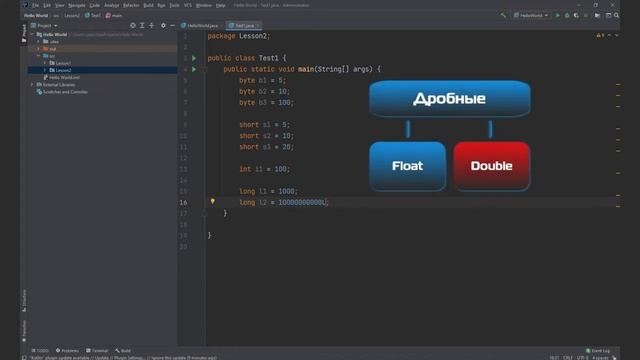This screenshot has height=360, width=640.
Task: Click Hello World breadcrumb in navigation bar
Action: [36, 16]
